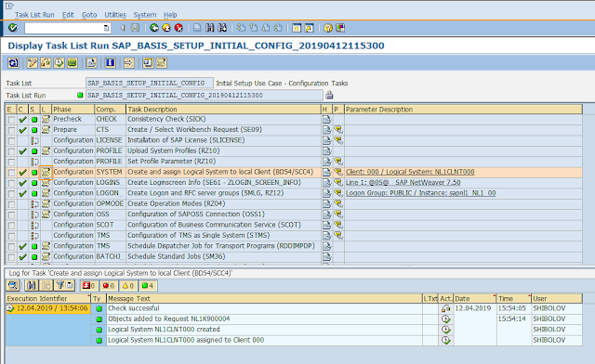The width and height of the screenshot is (595, 364).
Task: Click the Find Next binoculars icon
Action: point(222,28)
